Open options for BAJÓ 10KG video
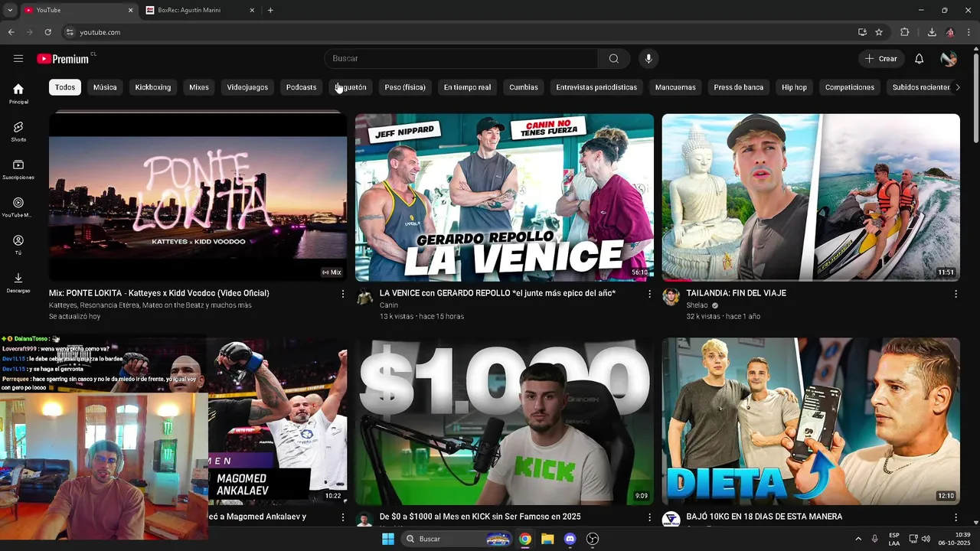Image resolution: width=980 pixels, height=551 pixels. point(955,517)
